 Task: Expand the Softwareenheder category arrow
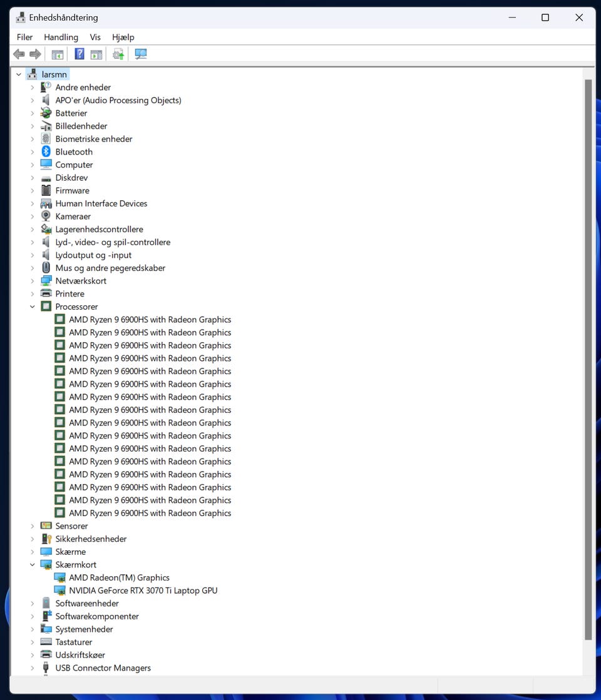click(32, 604)
